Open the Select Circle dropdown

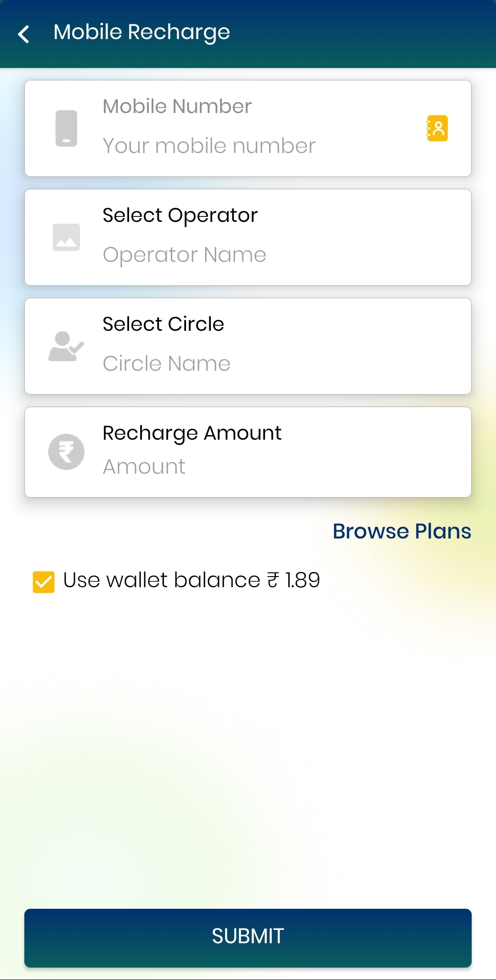pyautogui.click(x=248, y=346)
